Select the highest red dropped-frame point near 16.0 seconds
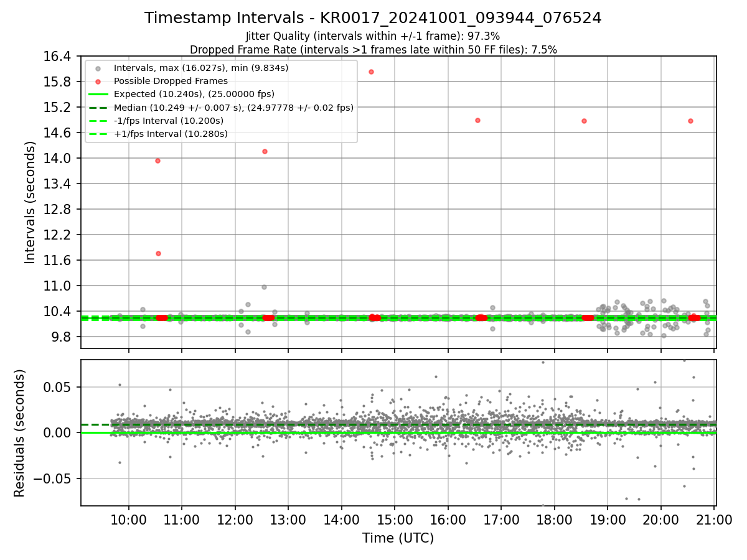 (x=371, y=72)
